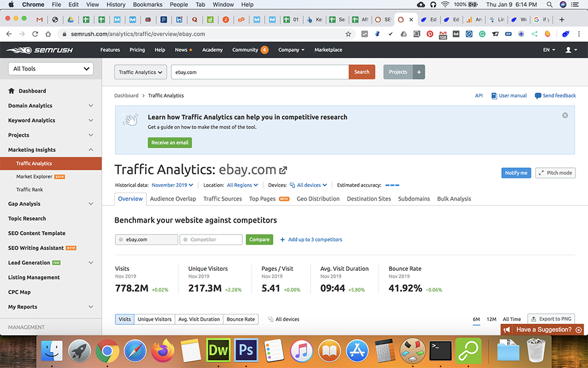
Task: Launch Dreamweaver from the dock
Action: (218, 351)
